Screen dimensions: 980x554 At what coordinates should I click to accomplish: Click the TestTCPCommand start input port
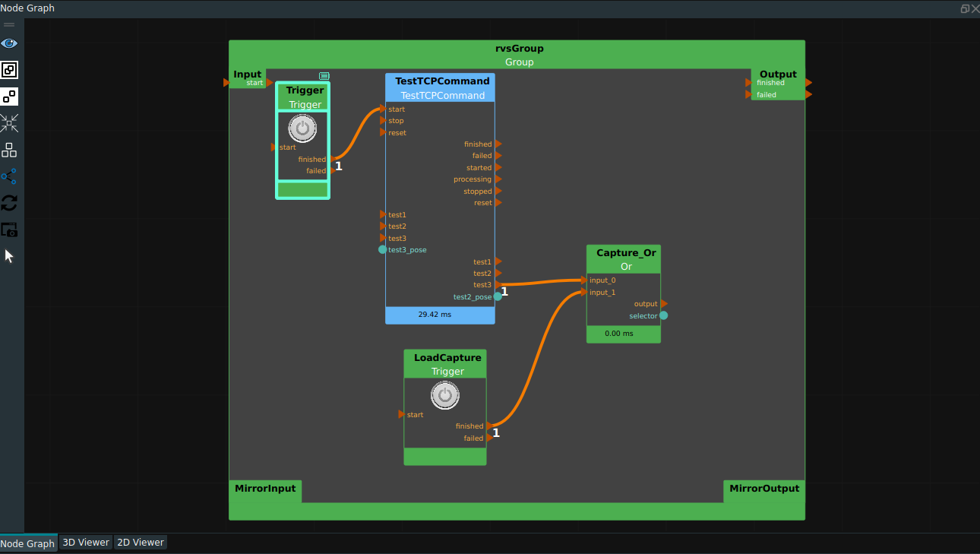(384, 109)
